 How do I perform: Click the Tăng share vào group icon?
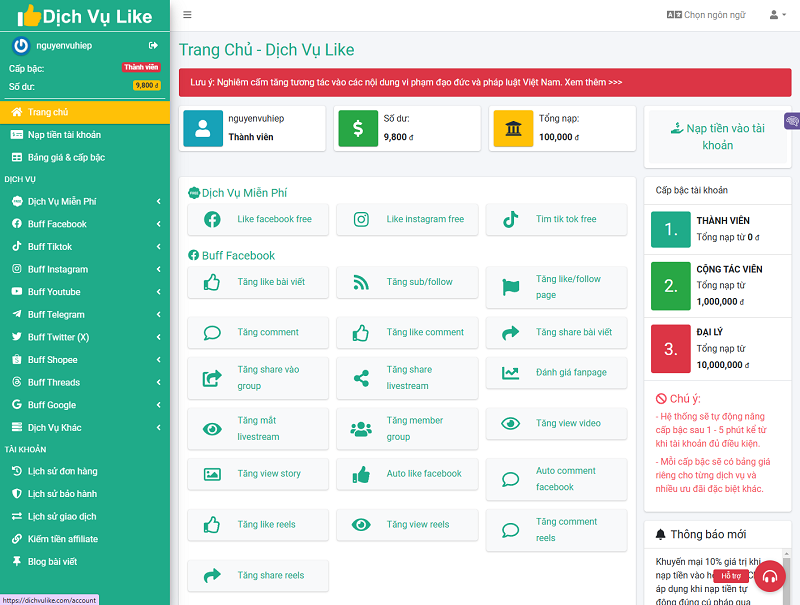(212, 378)
